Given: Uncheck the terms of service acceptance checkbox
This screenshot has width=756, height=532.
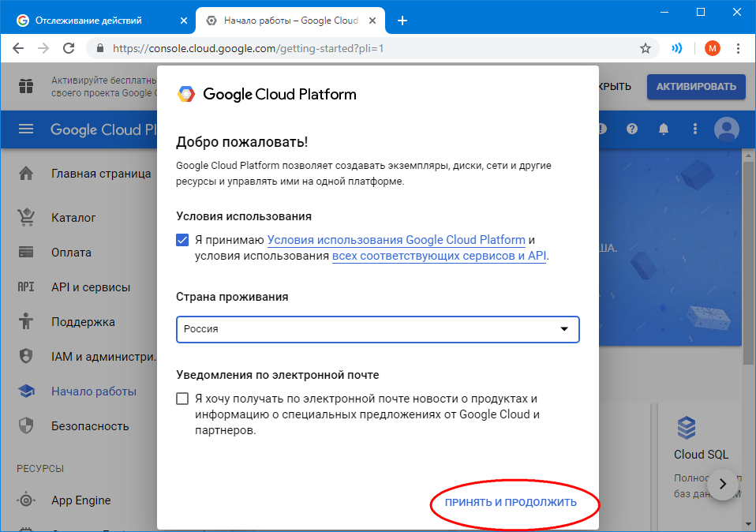Looking at the screenshot, I should click(x=182, y=240).
